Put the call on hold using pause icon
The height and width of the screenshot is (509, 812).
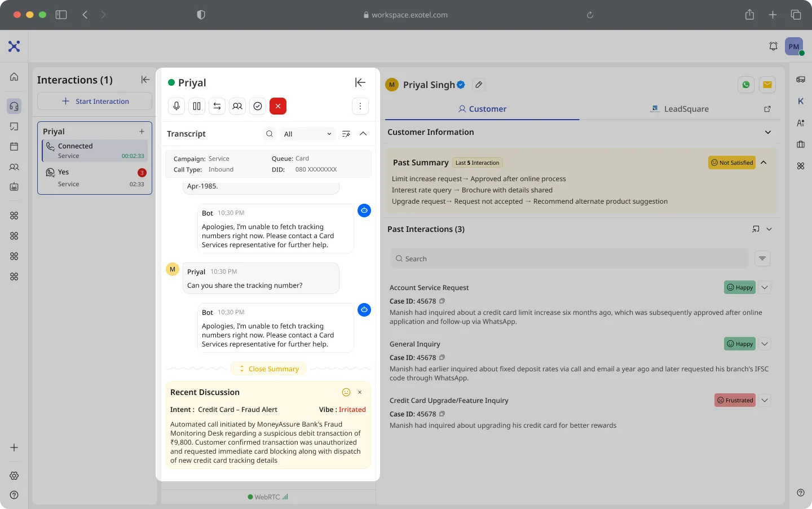[x=197, y=106]
